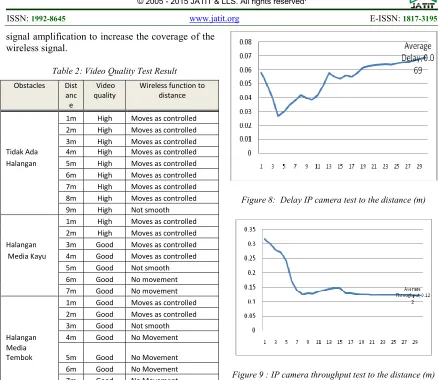The image size is (438, 380).
Task: Click the words 'wireless signal.' in the paragraph
Action: coord(37,48)
